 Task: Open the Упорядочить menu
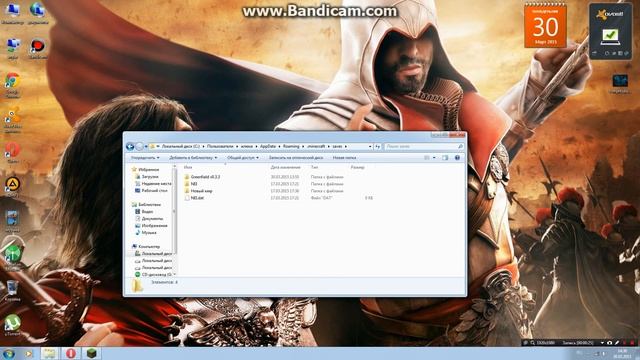[145, 158]
